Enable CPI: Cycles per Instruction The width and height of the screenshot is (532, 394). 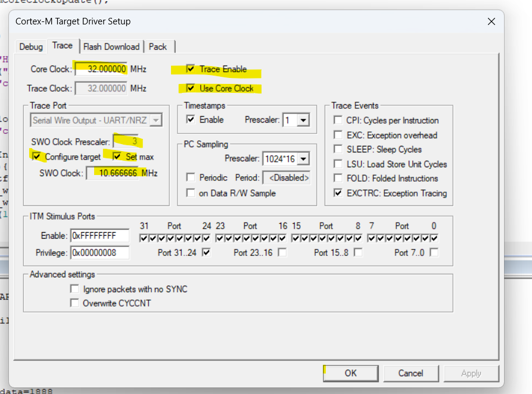pos(338,120)
